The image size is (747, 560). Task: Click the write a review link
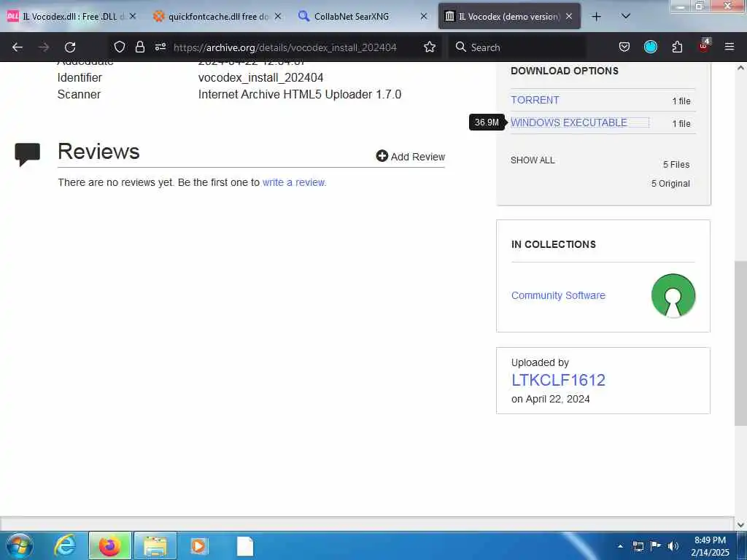pos(294,182)
